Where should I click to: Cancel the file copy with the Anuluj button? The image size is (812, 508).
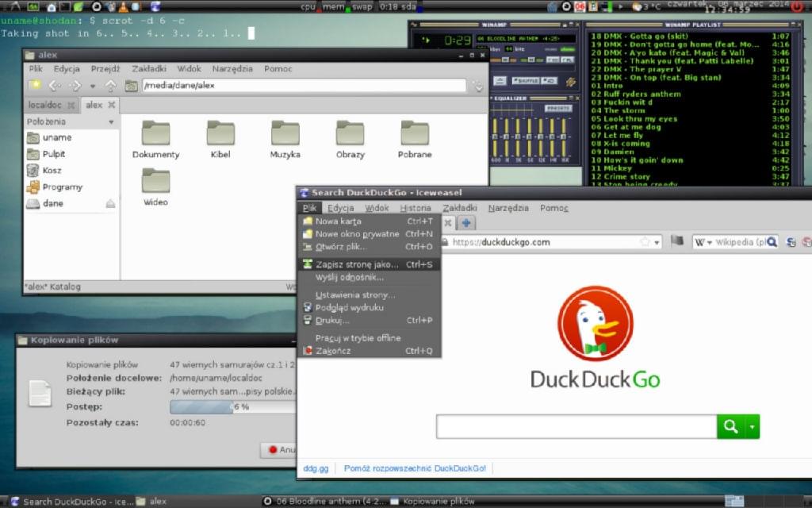coord(278,450)
